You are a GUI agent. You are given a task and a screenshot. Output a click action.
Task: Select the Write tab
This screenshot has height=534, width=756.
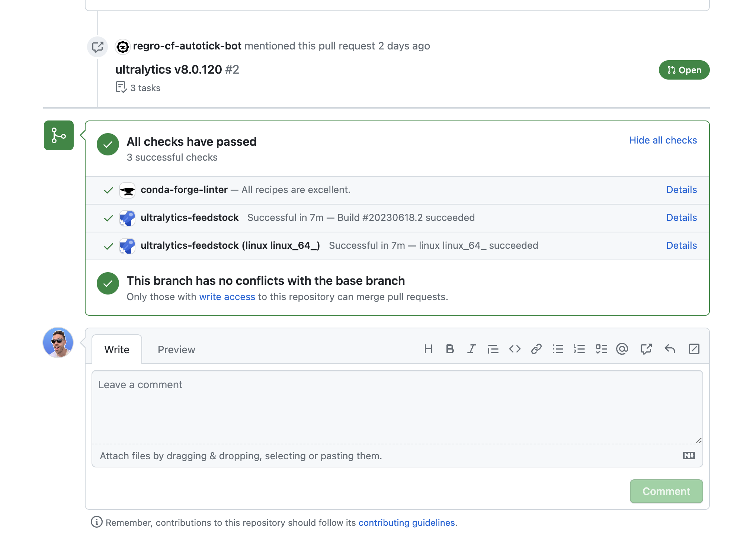pos(117,350)
